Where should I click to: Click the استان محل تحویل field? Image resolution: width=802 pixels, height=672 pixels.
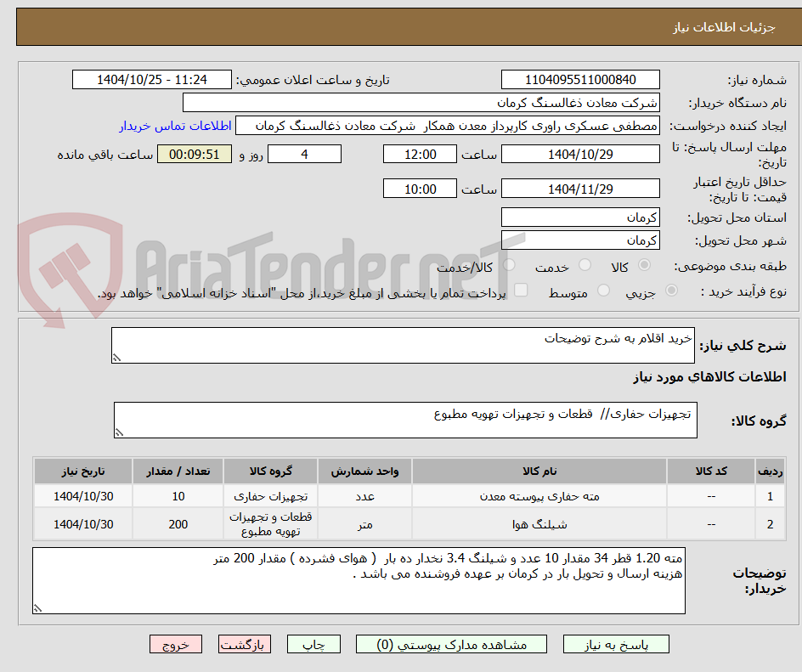click(x=580, y=217)
